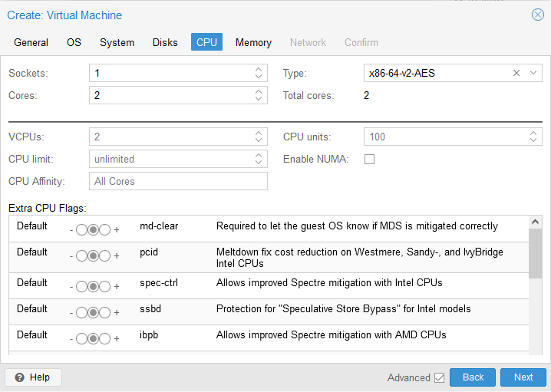Increase CPU limit with up arrow
Viewport: 551px width, 392px height.
[x=259, y=155]
